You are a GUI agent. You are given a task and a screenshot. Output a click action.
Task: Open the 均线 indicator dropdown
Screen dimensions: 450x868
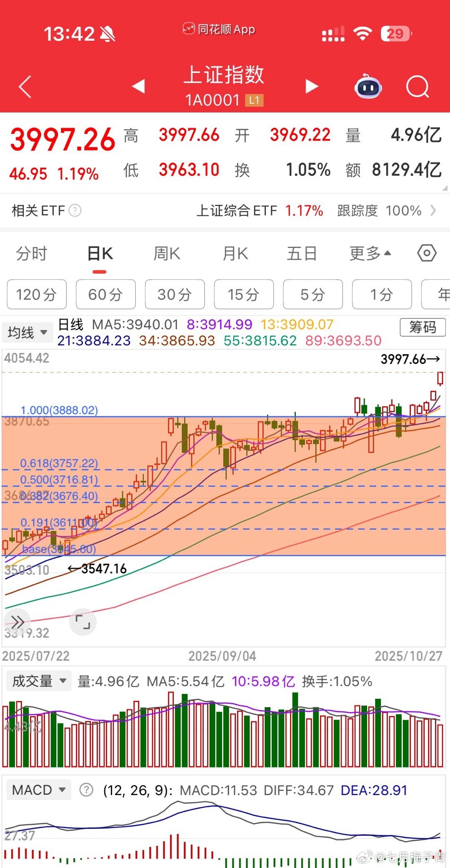27,333
